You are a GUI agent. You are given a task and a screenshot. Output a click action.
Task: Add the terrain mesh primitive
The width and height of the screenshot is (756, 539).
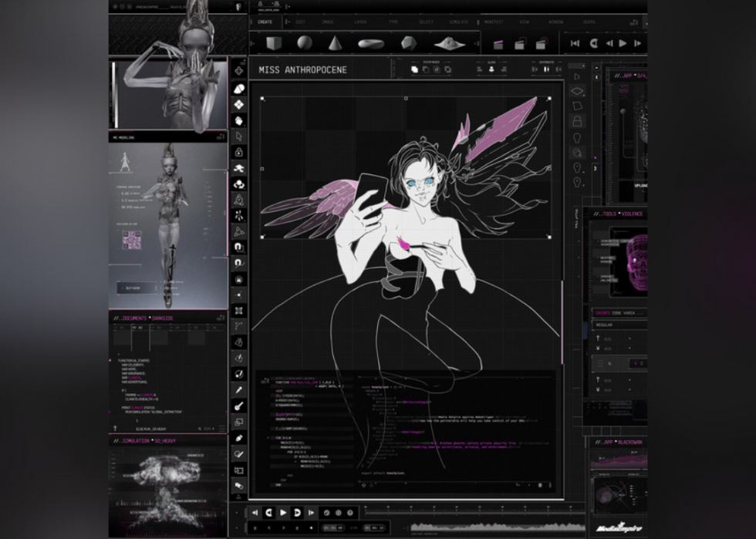[449, 44]
